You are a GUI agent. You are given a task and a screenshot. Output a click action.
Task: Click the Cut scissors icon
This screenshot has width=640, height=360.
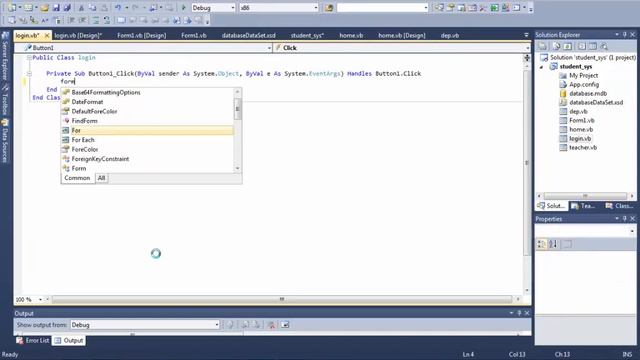coord(81,8)
